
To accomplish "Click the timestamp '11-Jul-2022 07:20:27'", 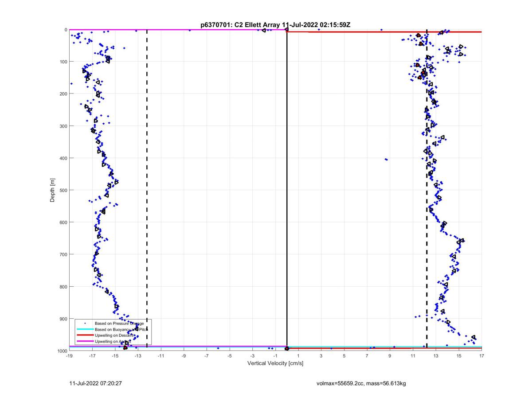I will click(x=95, y=383).
